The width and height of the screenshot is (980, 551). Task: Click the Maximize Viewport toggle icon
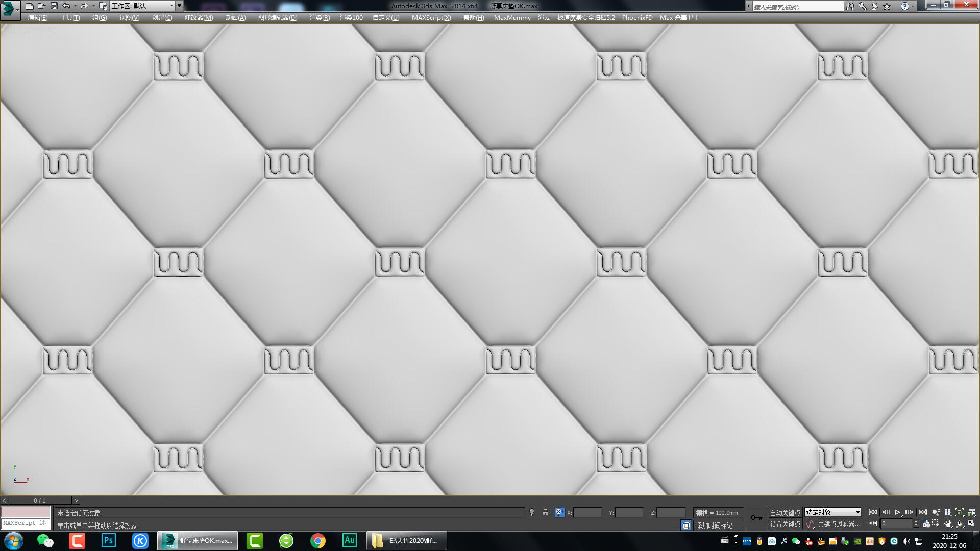971,523
